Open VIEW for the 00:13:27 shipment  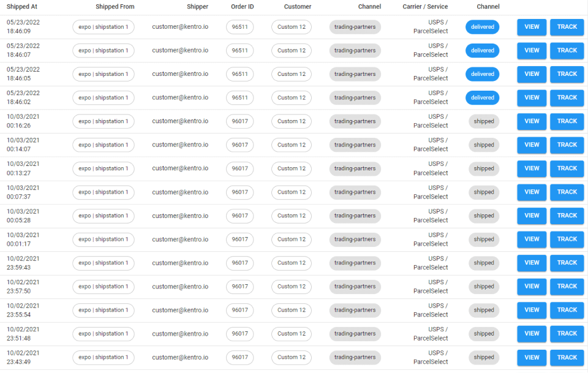[532, 168]
